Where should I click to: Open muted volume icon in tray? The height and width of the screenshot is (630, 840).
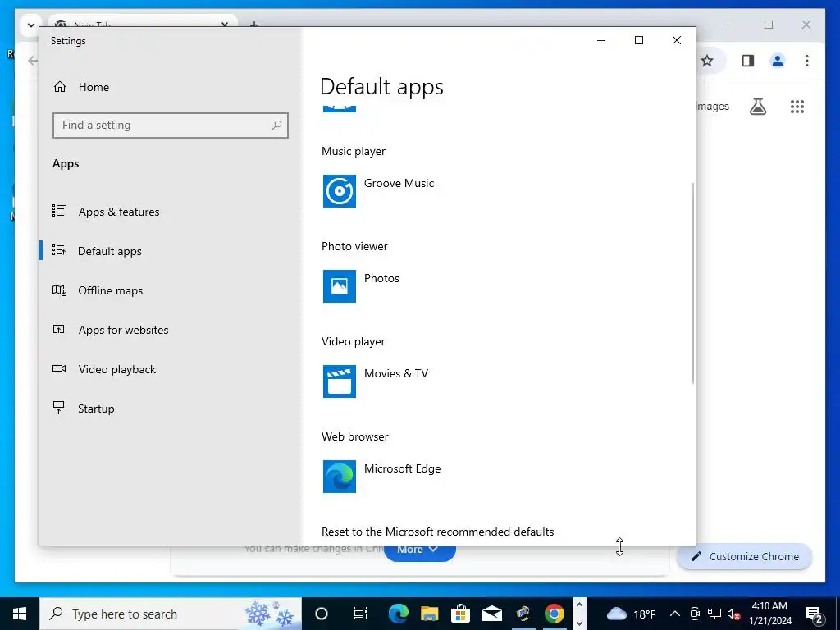(x=733, y=614)
